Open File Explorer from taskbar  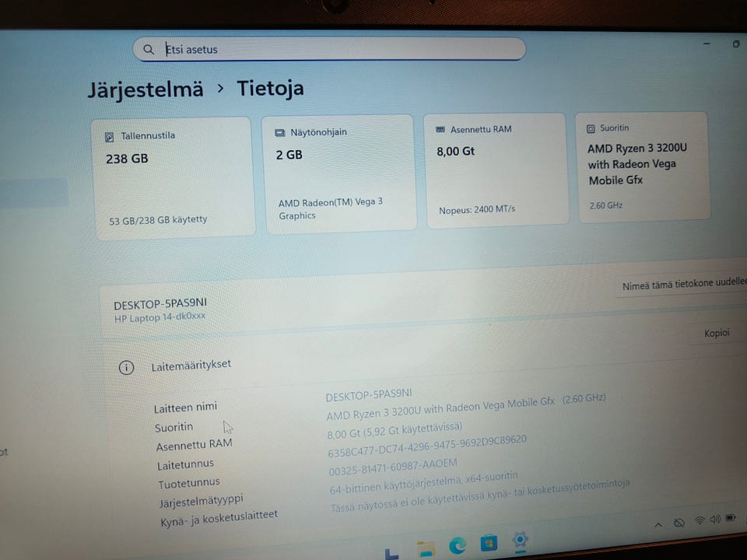(425, 548)
